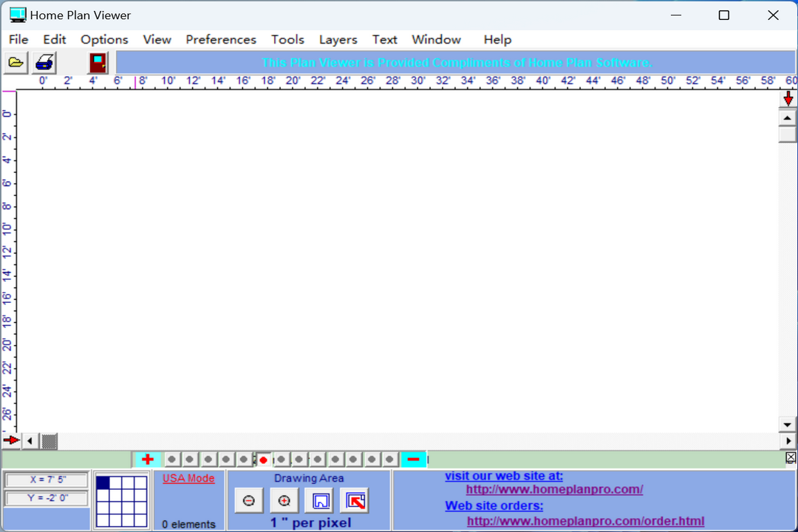Open the homeplanpro.com website link
Viewport: 798px width, 532px height.
554,489
